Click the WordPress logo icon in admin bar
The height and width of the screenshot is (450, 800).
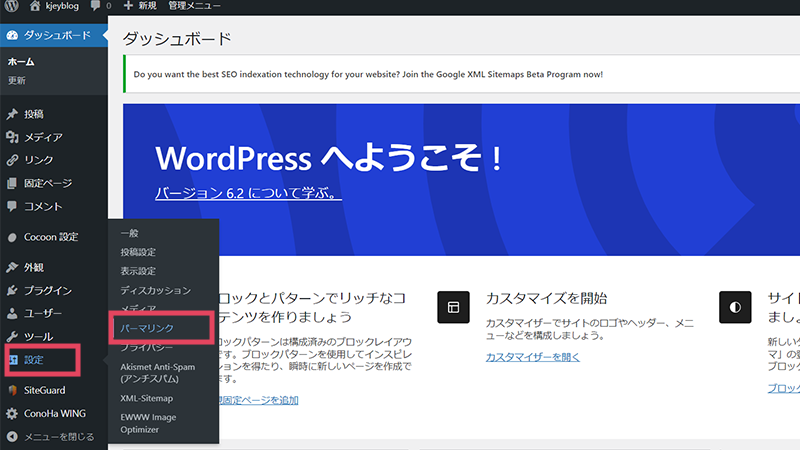tap(12, 6)
